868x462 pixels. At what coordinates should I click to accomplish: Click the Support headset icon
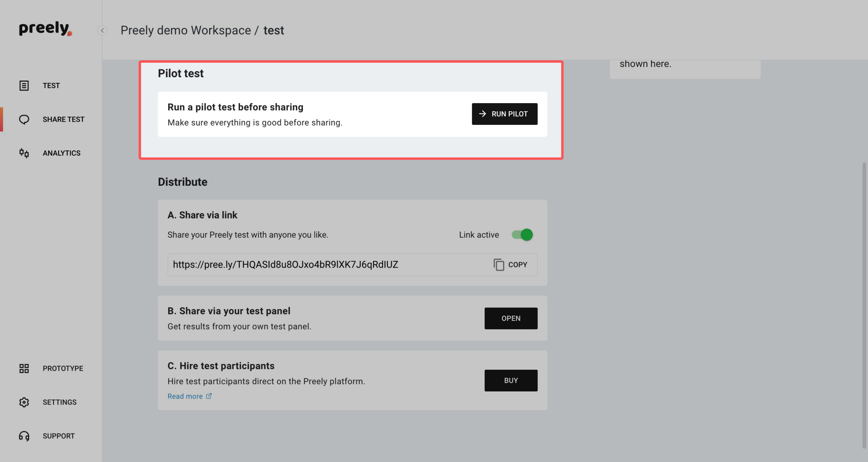[x=24, y=436]
